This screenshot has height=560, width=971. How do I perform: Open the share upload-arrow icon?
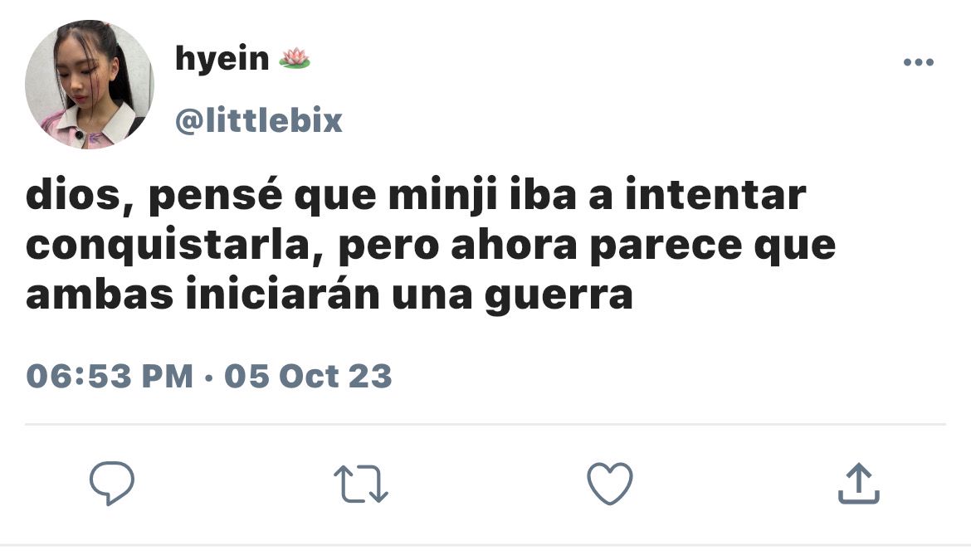click(x=859, y=484)
